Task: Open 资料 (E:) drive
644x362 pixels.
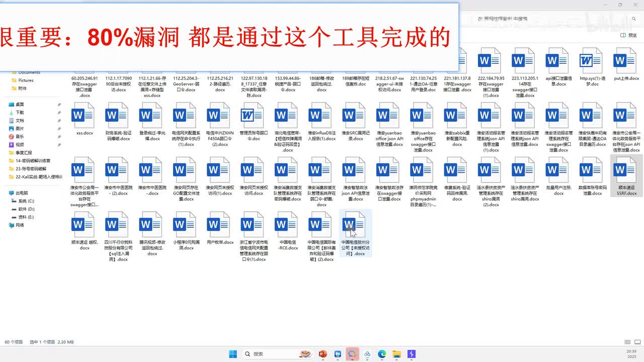Action: click(x=26, y=217)
